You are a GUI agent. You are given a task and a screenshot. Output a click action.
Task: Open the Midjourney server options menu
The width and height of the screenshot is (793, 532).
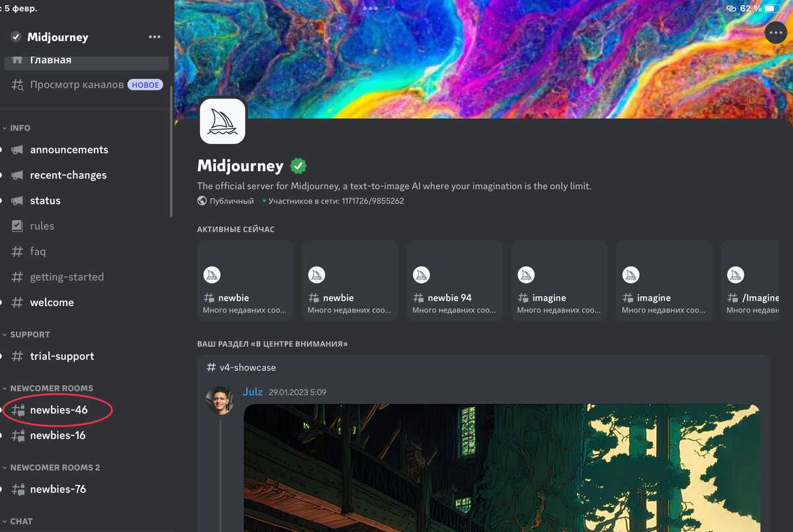155,37
